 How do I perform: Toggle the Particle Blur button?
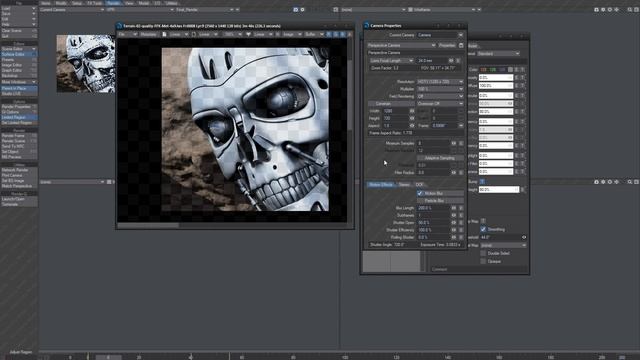[440, 201]
